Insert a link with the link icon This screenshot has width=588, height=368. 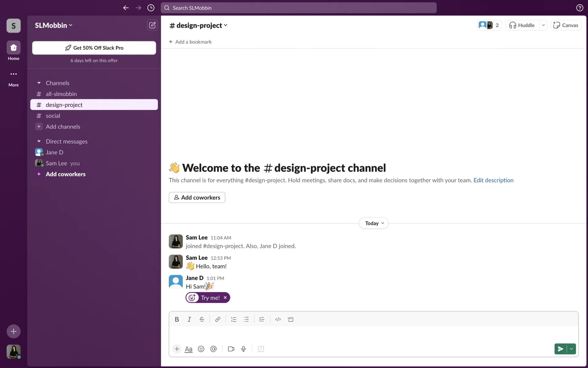[x=218, y=319]
